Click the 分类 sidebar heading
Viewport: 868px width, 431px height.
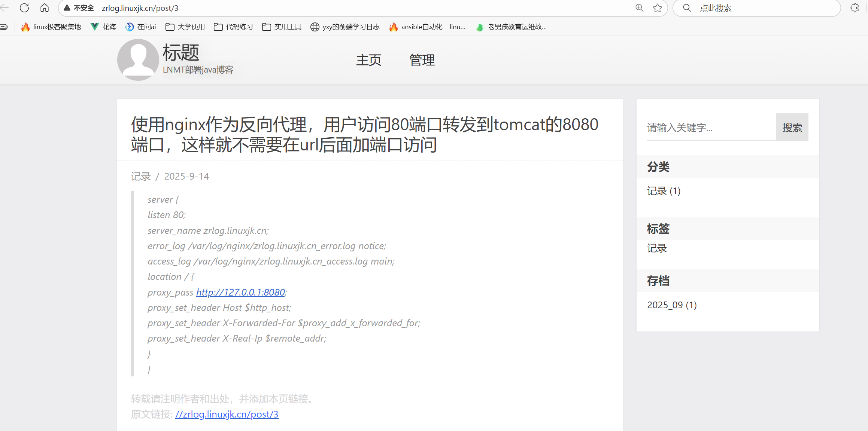[658, 166]
